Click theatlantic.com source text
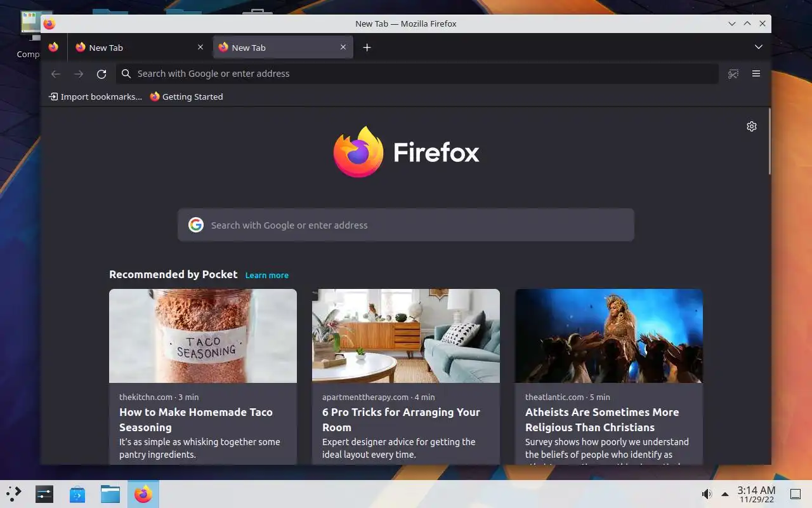812x508 pixels. click(x=554, y=397)
